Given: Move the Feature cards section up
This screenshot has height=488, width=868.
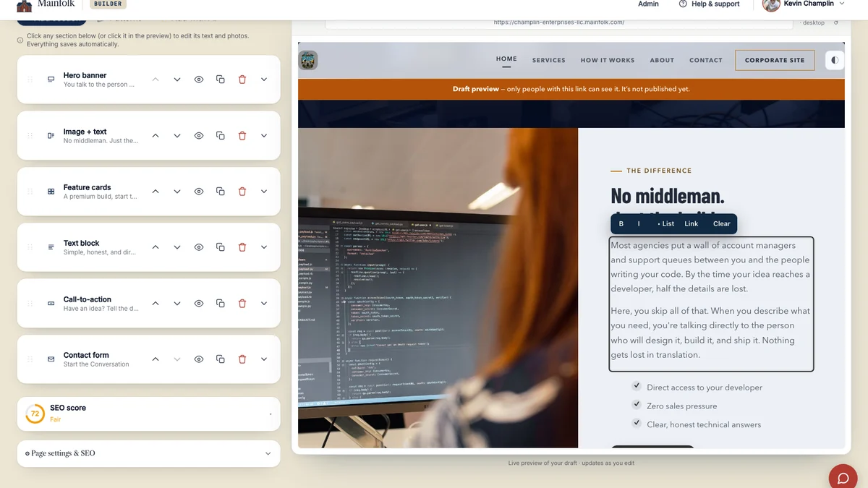Looking at the screenshot, I should click(x=156, y=192).
